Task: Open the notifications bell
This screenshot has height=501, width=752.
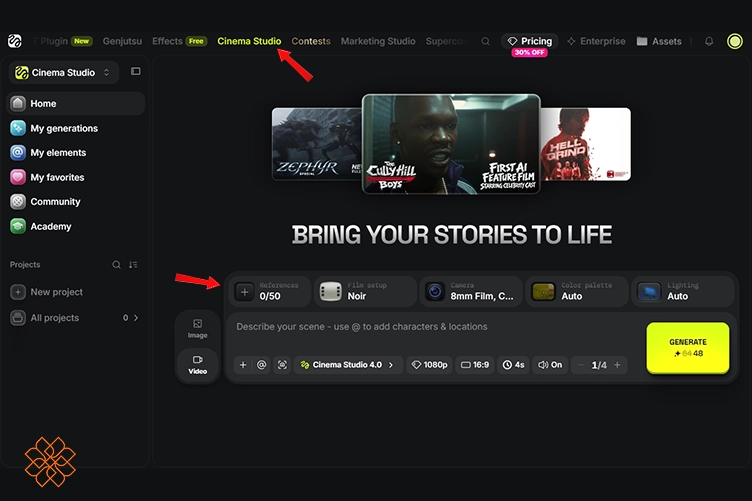Action: coord(709,41)
